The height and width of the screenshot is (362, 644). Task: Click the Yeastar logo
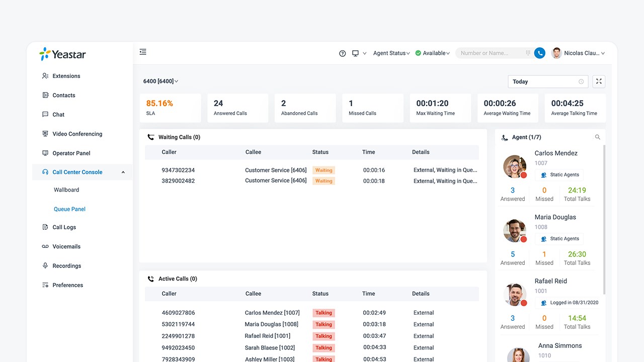pos(62,54)
